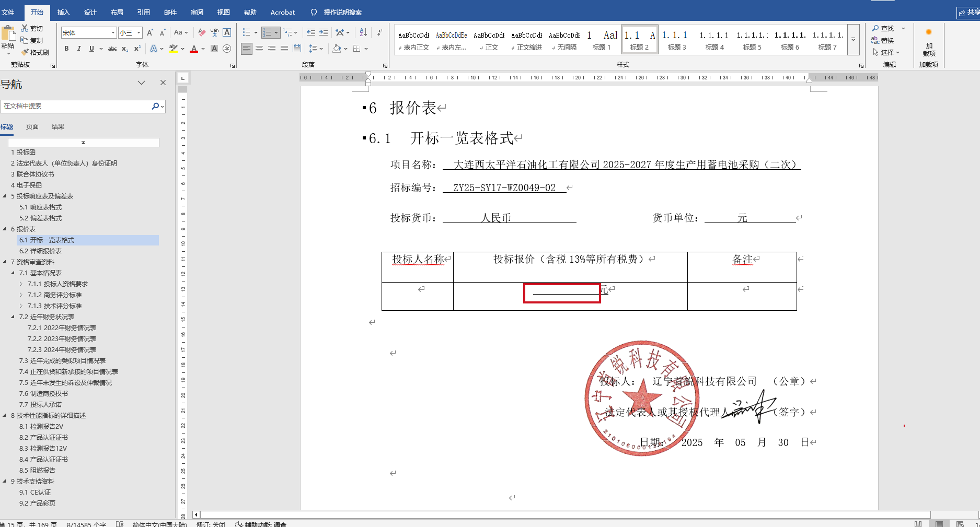980x527 pixels.
Task: Collapse the '7 资格审查资料' heading
Action: click(5, 262)
